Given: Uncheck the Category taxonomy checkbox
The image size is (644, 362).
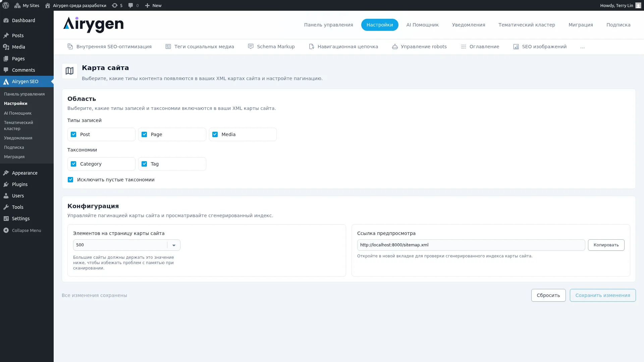Looking at the screenshot, I should click(x=73, y=164).
